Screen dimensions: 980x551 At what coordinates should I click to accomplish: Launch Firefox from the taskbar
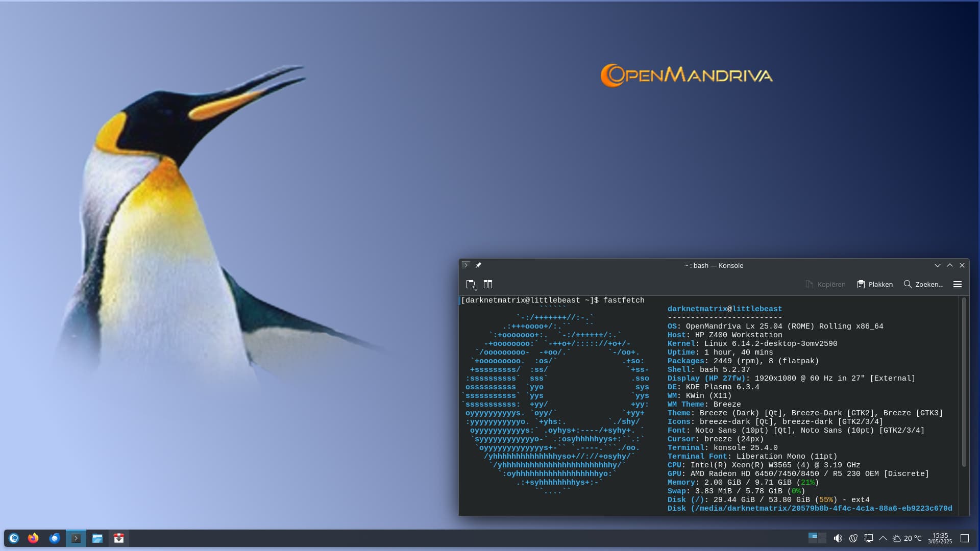click(x=33, y=538)
